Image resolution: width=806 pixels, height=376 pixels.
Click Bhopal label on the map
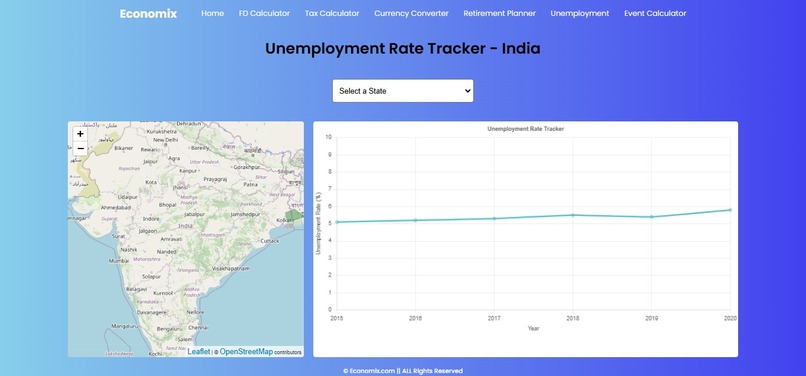click(x=168, y=205)
